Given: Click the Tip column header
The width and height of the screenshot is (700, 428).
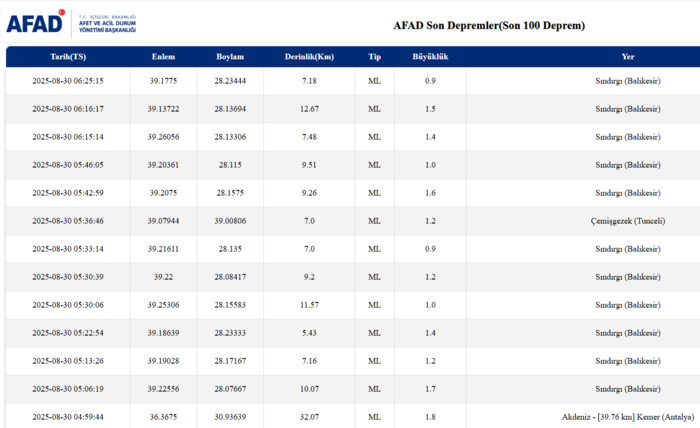Looking at the screenshot, I should [x=375, y=57].
